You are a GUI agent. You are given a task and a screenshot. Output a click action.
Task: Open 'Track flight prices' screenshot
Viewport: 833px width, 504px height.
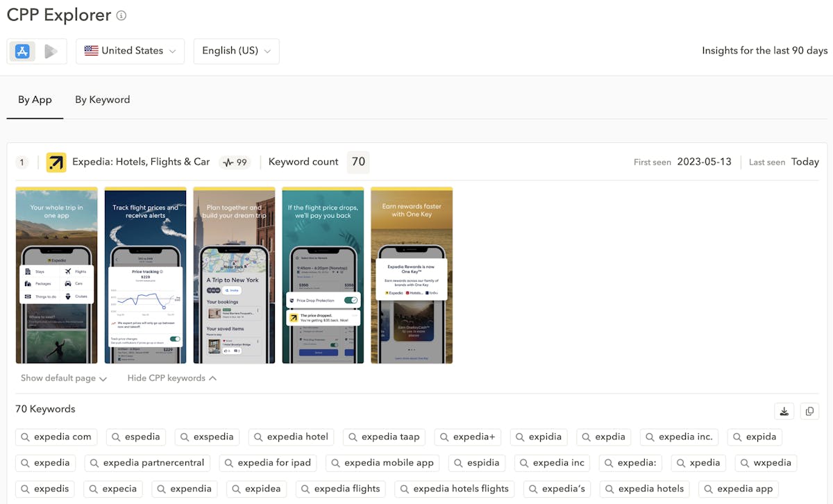click(x=145, y=276)
